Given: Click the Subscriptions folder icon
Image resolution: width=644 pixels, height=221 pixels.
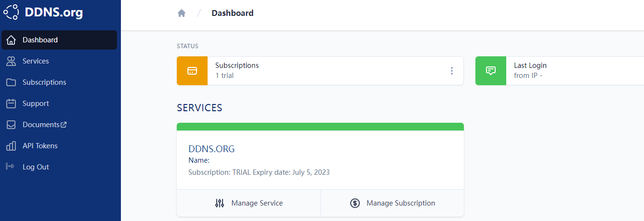Looking at the screenshot, I should point(11,82).
